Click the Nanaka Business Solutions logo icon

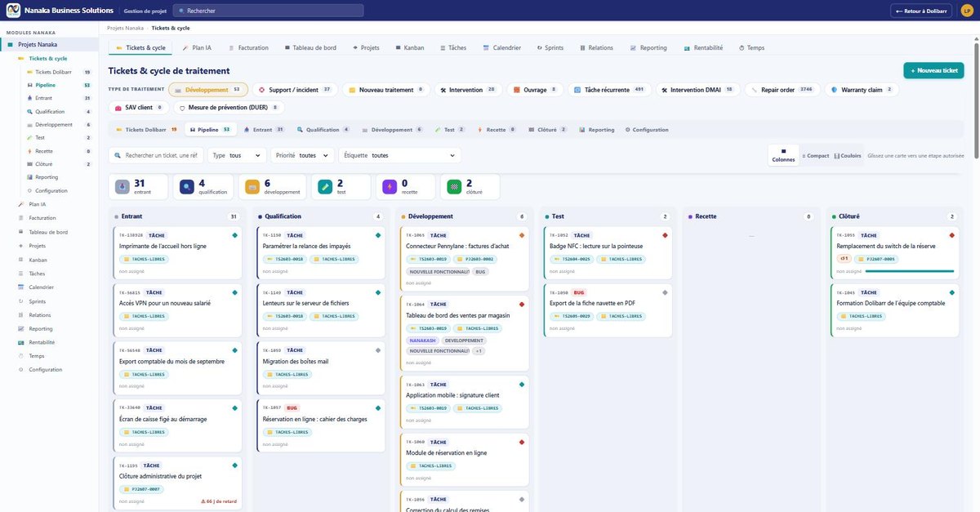click(x=13, y=11)
